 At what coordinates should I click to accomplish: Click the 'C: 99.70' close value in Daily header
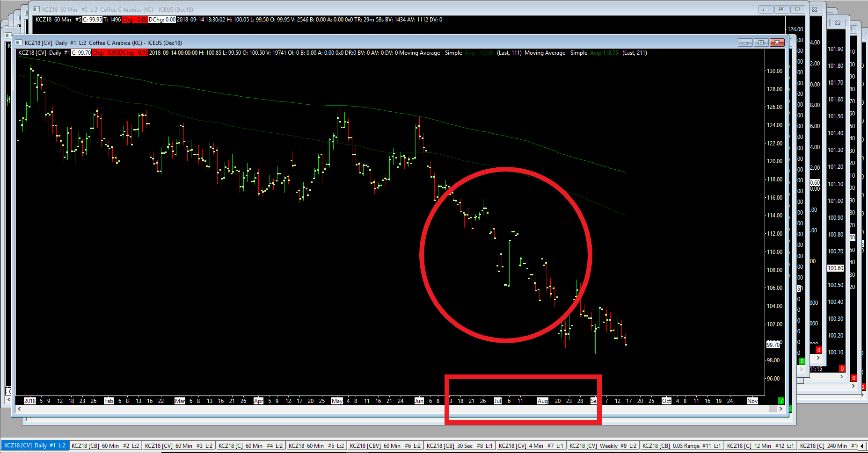coord(81,53)
